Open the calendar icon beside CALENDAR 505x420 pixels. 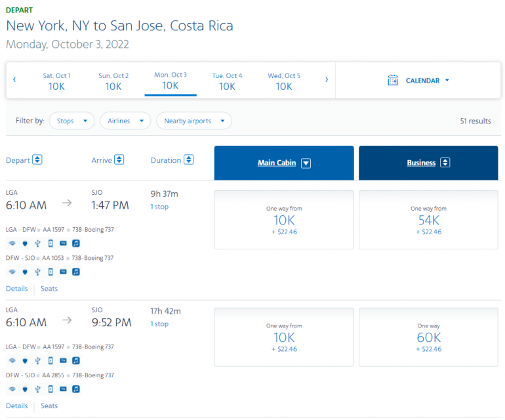(x=393, y=80)
